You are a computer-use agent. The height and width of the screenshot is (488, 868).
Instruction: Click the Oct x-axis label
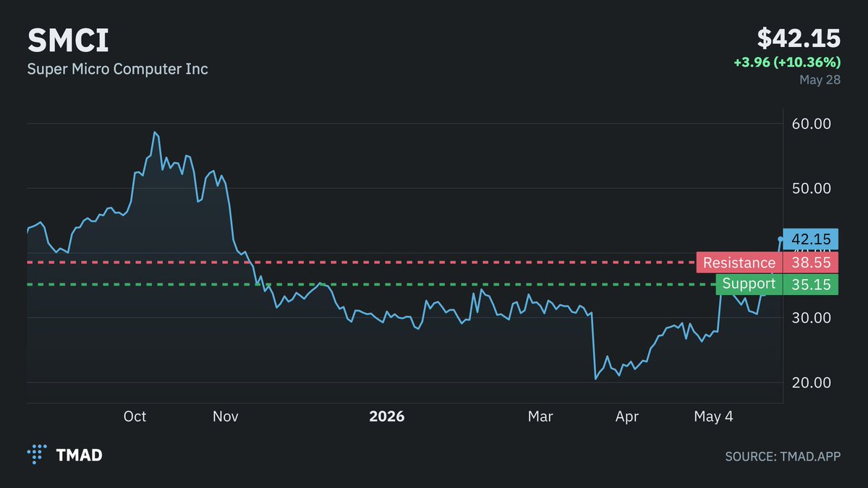point(135,417)
